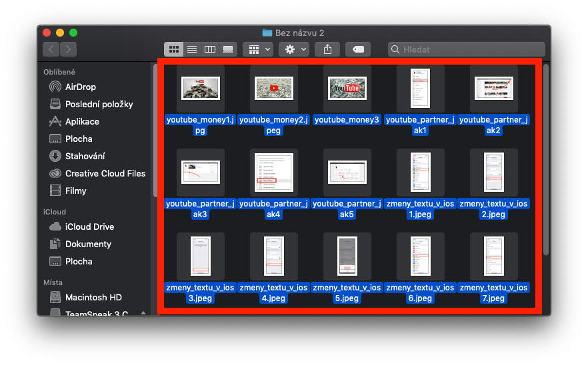This screenshot has height=365, width=588.
Task: Focus the Hledat search field
Action: pos(467,49)
